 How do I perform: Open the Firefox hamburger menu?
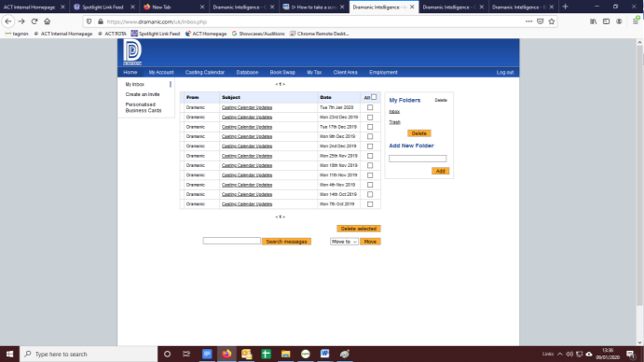click(636, 21)
